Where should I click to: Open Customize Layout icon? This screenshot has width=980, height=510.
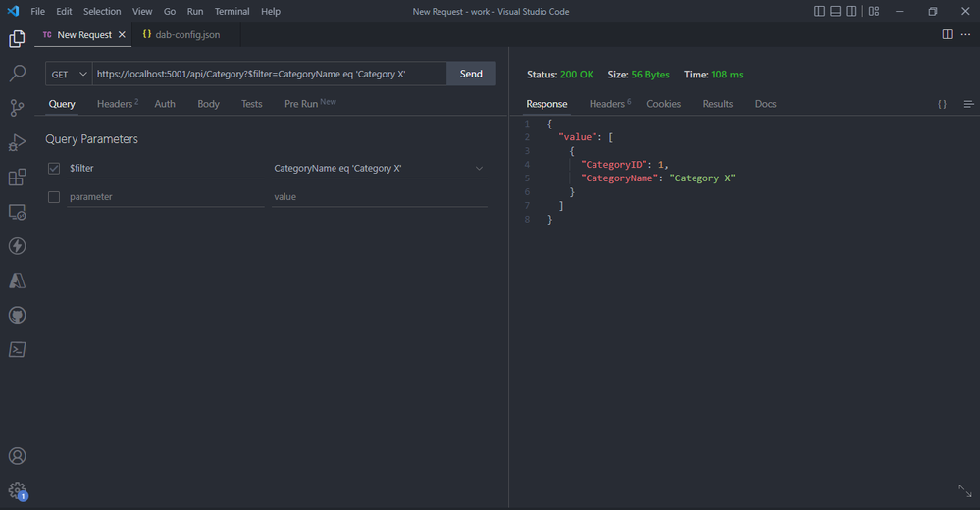click(874, 11)
